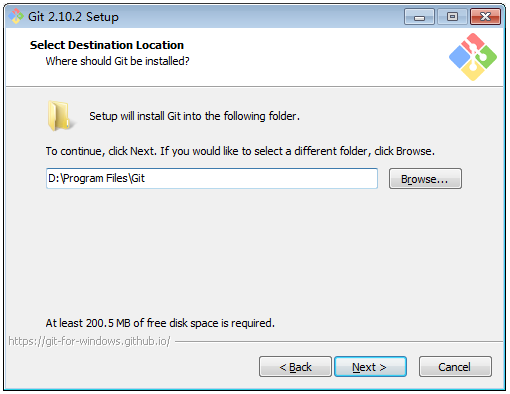Click the Where should Git be installed text
This screenshot has width=510, height=394.
tap(117, 61)
